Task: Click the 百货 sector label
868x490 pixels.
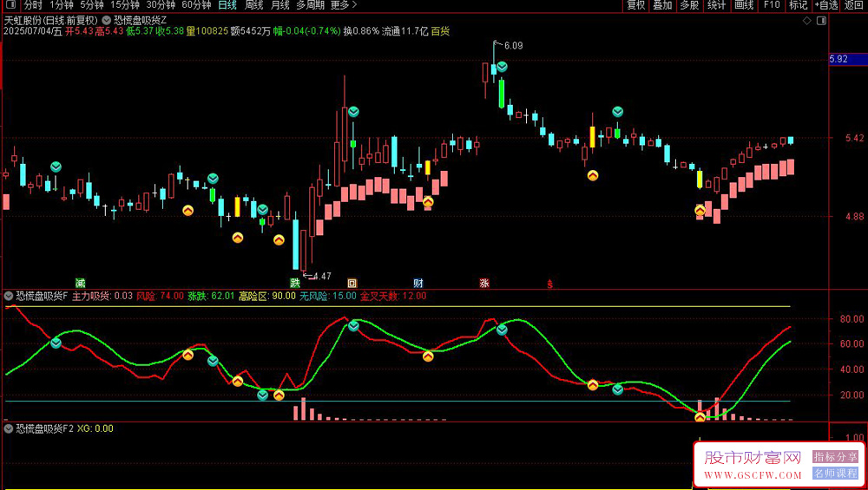Action: click(x=441, y=31)
